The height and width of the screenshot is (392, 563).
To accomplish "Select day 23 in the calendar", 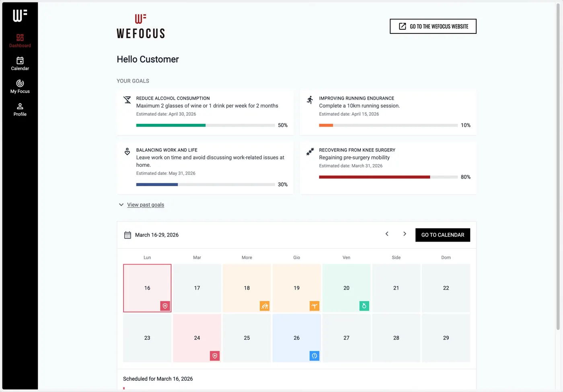I will coord(147,338).
